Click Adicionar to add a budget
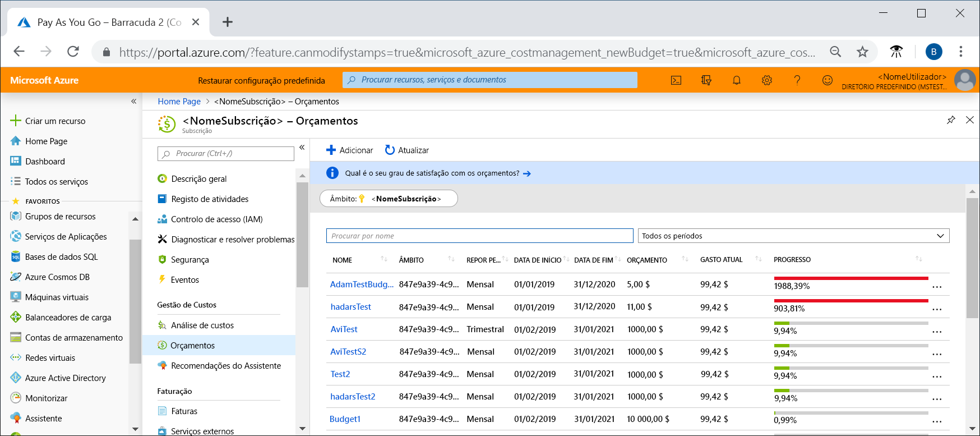 350,150
